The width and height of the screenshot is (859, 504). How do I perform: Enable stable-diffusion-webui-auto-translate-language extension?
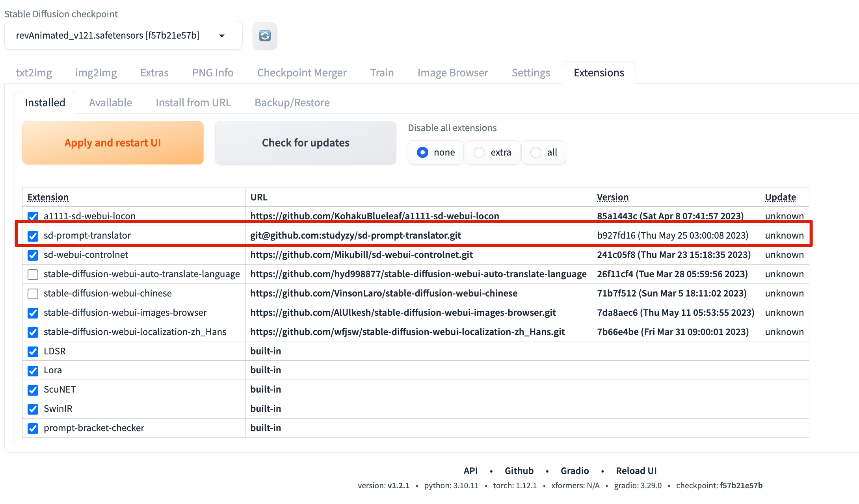pyautogui.click(x=33, y=274)
